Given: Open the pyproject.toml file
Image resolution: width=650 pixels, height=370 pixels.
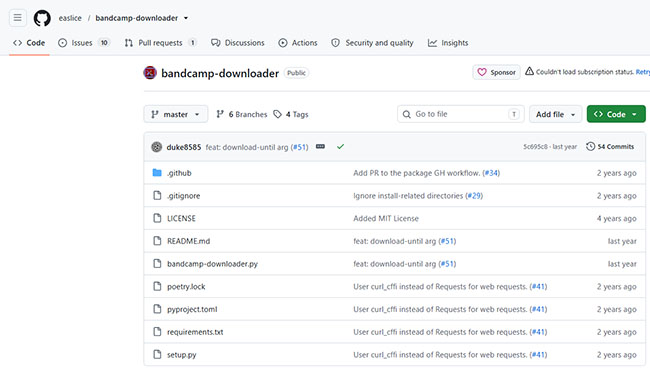Looking at the screenshot, I should 192,310.
